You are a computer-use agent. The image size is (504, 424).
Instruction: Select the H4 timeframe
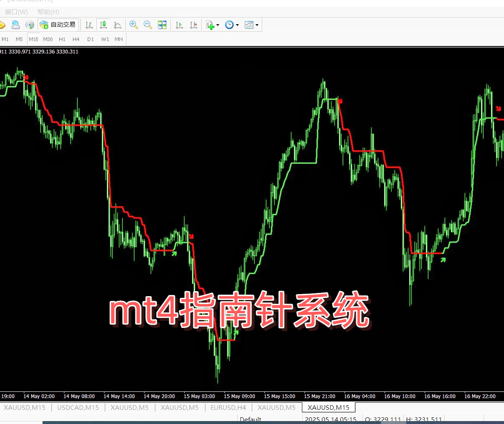point(76,39)
